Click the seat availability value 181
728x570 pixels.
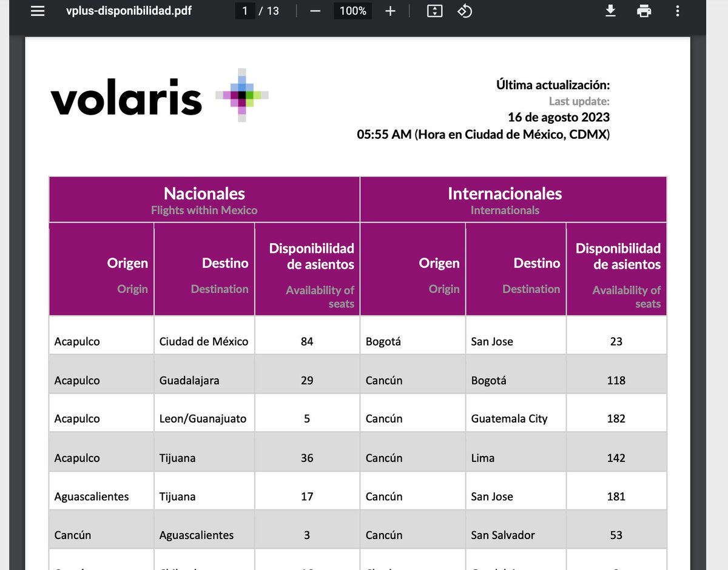[x=616, y=496]
